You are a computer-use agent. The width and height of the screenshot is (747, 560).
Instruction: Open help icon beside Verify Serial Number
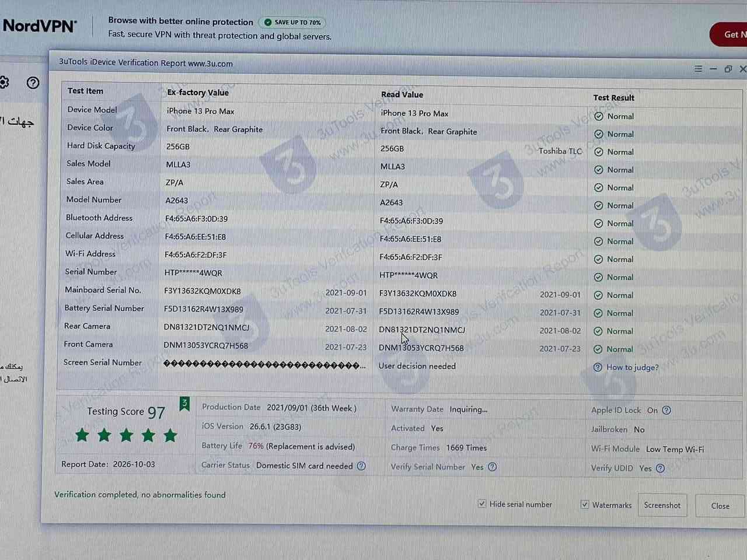493,467
